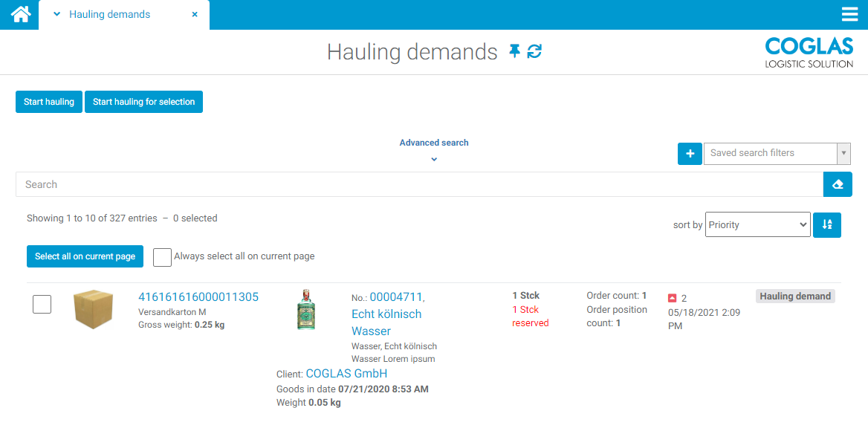Enable Always select all on current page
This screenshot has width=868, height=428.
click(162, 257)
